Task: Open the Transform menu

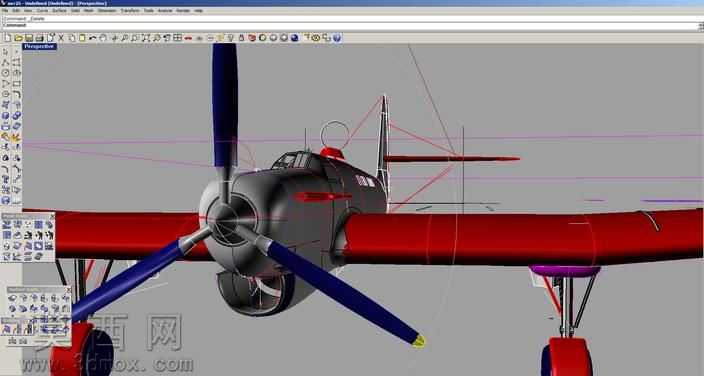Action: coord(130,10)
